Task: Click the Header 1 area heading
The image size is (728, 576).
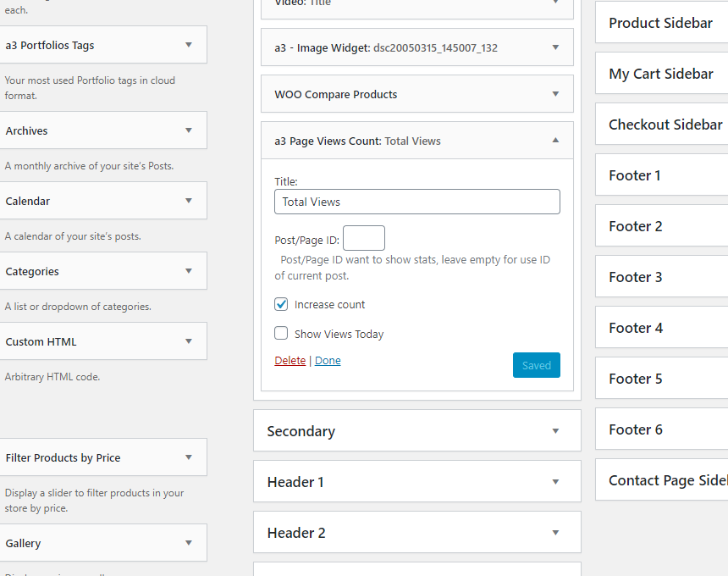Action: tap(295, 482)
